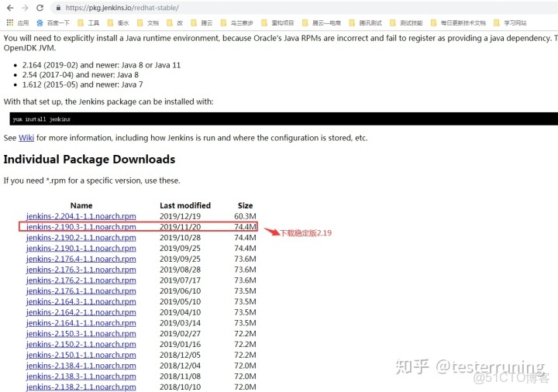The height and width of the screenshot is (392, 558).
Task: Download jenkins-2.150.1-1.1.noarch.rpm
Action: pyautogui.click(x=81, y=355)
